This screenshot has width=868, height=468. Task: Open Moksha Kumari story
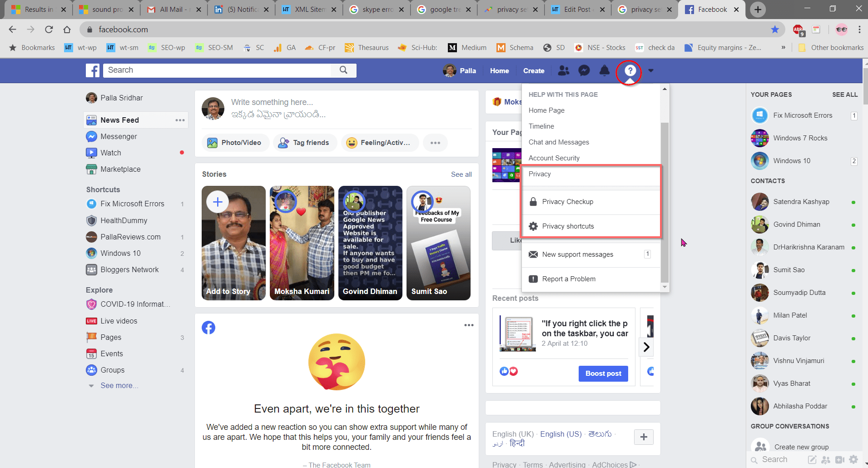(302, 243)
